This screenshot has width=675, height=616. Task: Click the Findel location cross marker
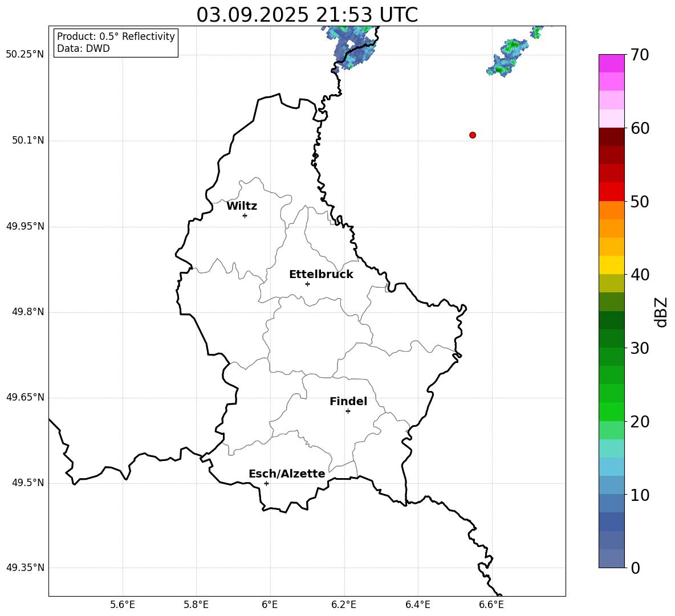(348, 411)
